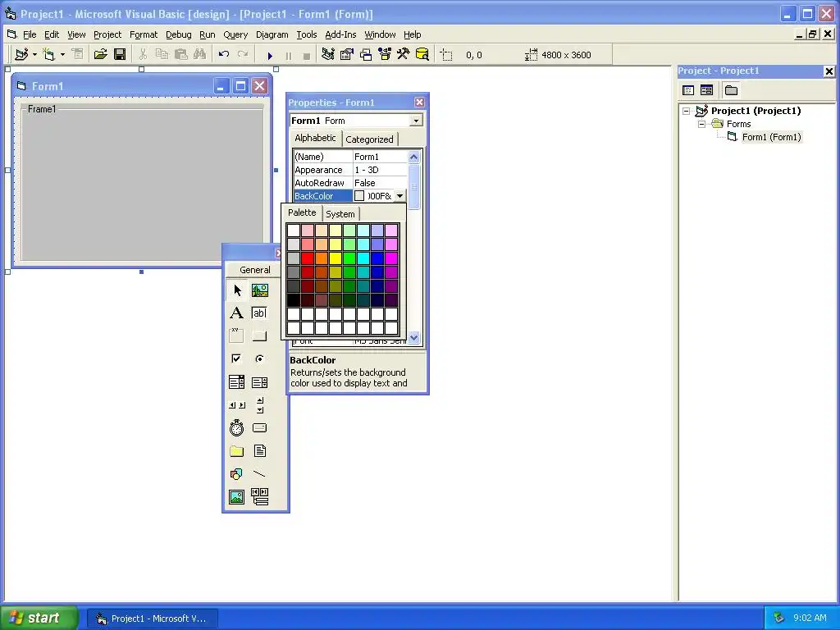Select the Palette color tab
This screenshot has width=840, height=630.
(302, 212)
